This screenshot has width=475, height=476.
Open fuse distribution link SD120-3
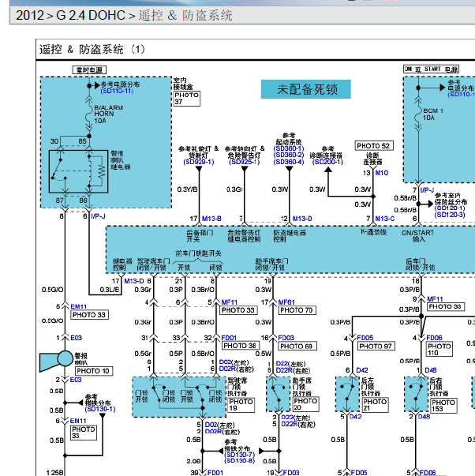450,215
